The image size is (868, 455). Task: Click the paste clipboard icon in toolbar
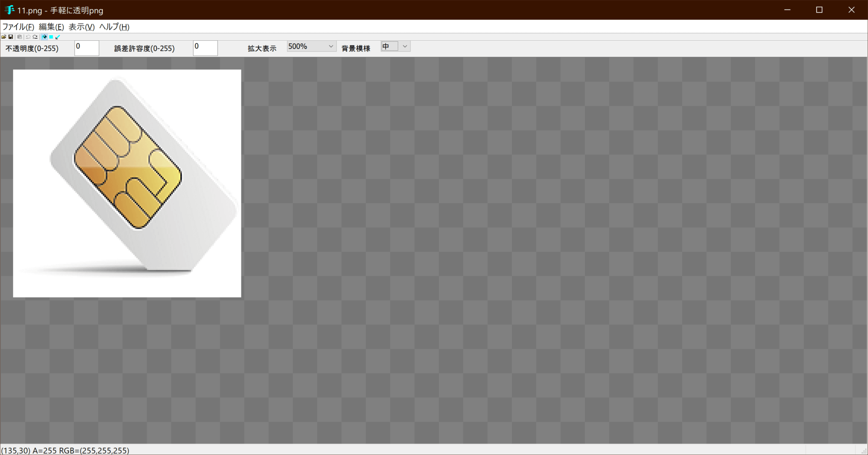pos(20,37)
